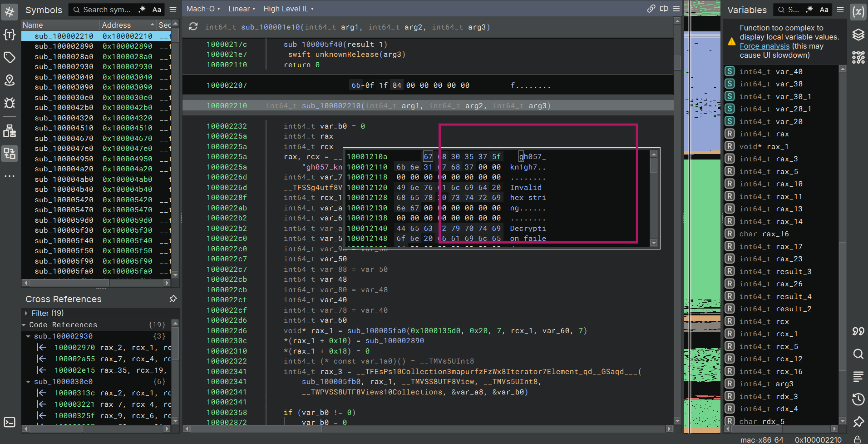The image size is (868, 444).
Task: Open the highlighted cross-reference sidebar icon
Action: click(10, 153)
